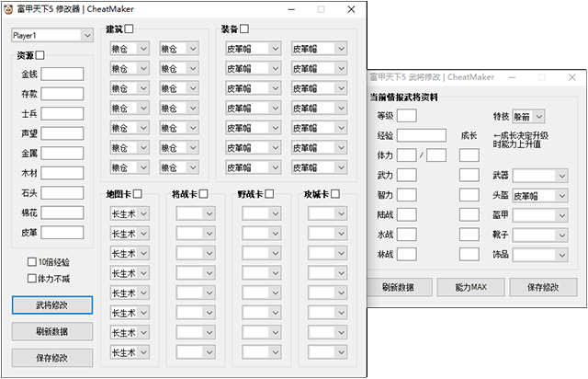Image resolution: width=588 pixels, height=379 pixels.
Task: Enable the 野战卡 checkbox
Action: tap(269, 194)
